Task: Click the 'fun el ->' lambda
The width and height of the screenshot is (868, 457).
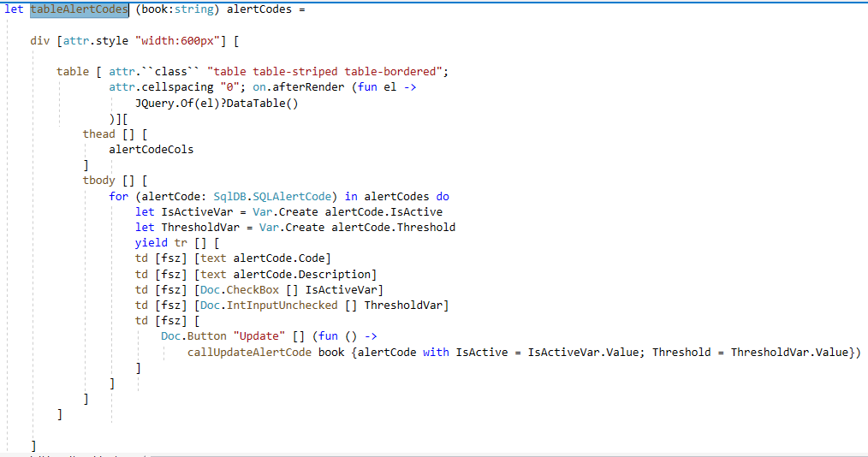Action: pos(387,87)
